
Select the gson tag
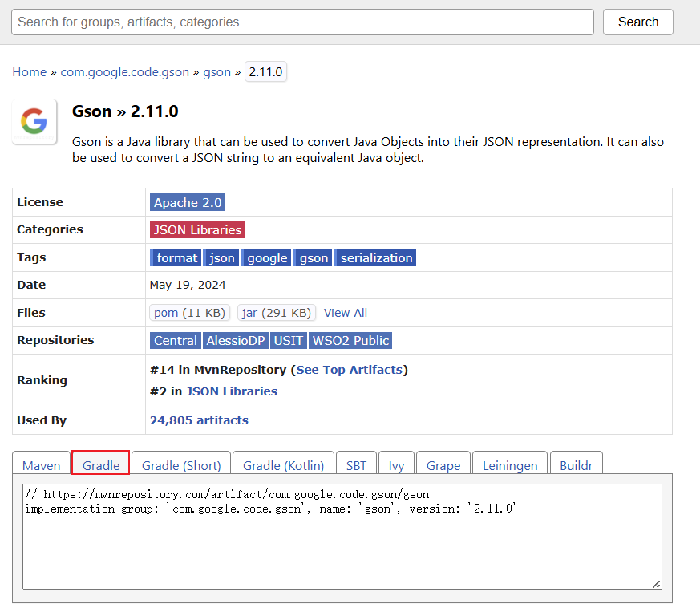point(313,257)
